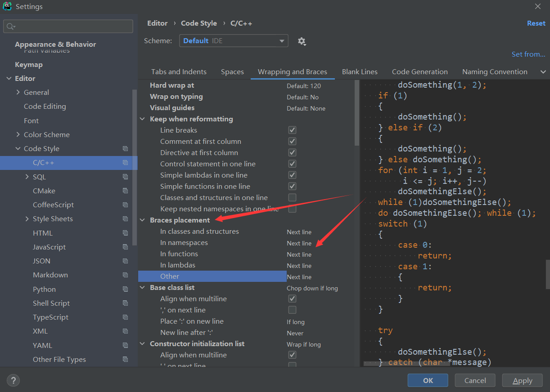Image resolution: width=550 pixels, height=392 pixels.
Task: Open the Tabs and Indents tab
Action: point(179,72)
